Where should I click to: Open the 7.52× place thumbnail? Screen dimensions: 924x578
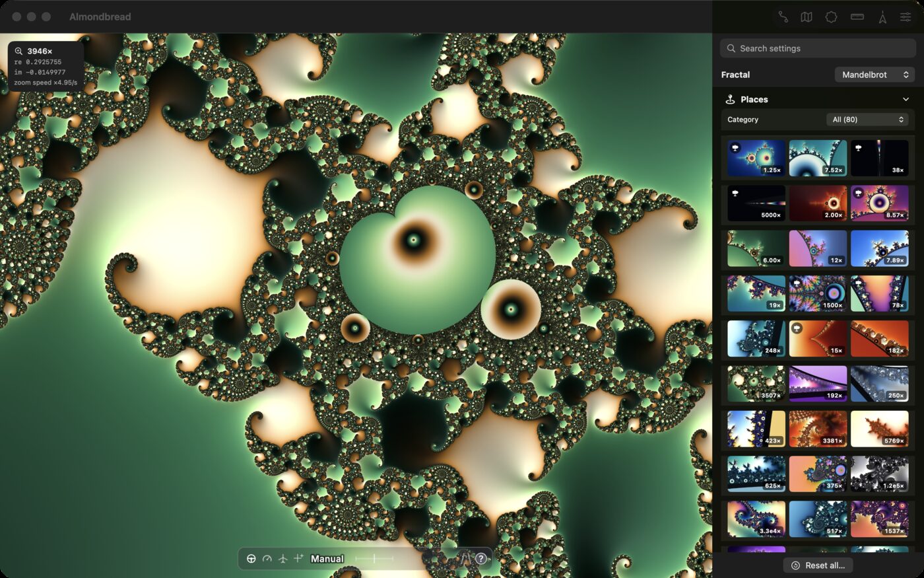[x=818, y=158]
